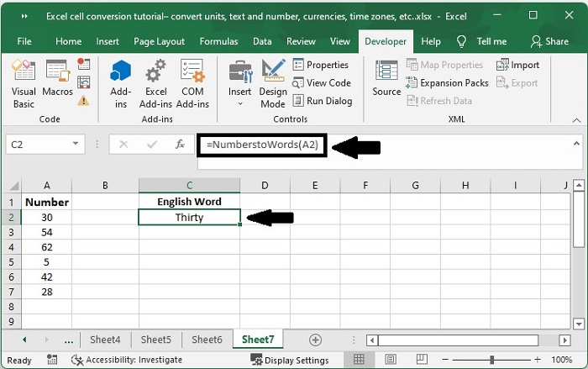This screenshot has width=588, height=369.
Task: Open control Properties
Action: [321, 65]
